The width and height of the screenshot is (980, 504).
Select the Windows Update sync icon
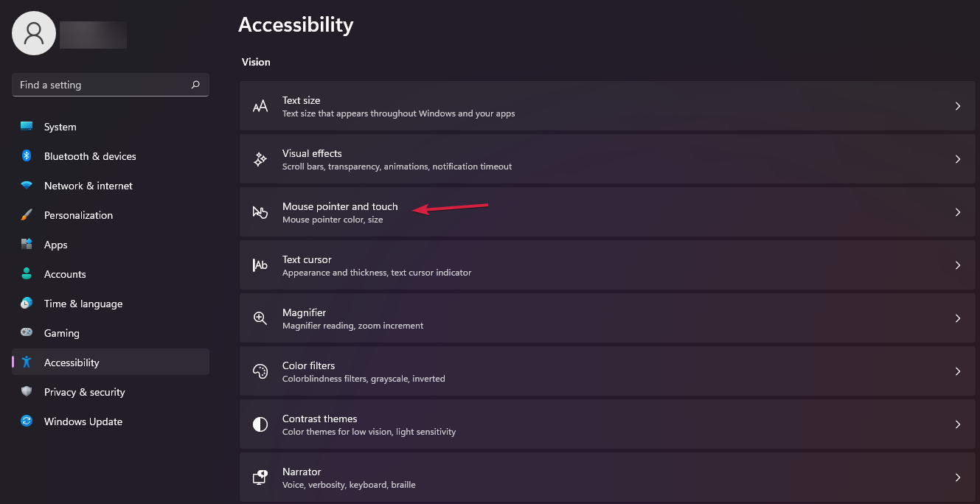pos(27,421)
